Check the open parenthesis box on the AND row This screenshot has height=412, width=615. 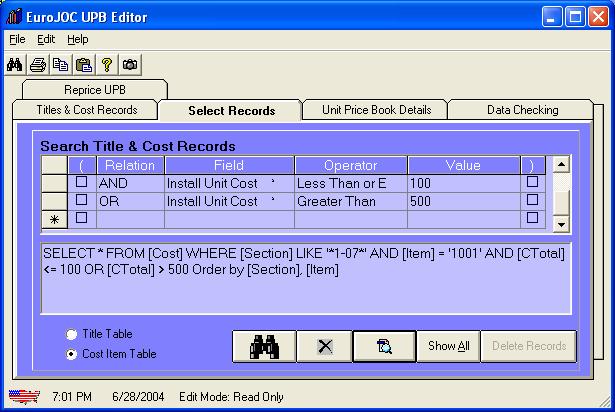[x=82, y=183]
